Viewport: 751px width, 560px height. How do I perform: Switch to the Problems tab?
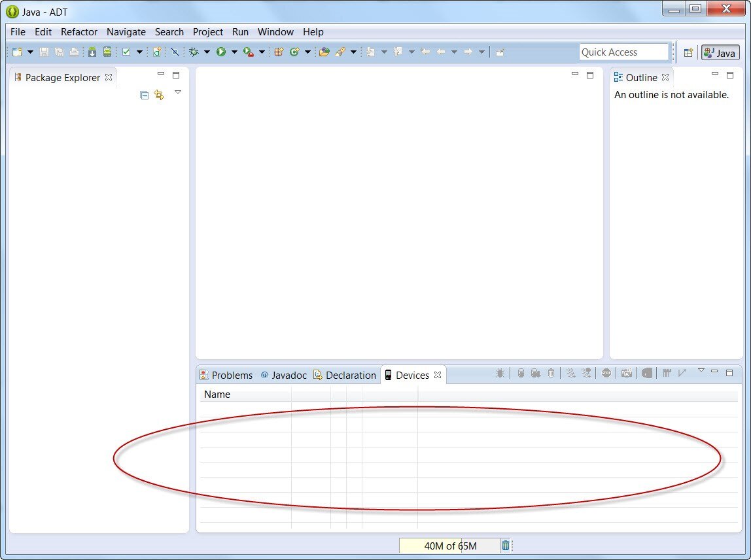(226, 375)
